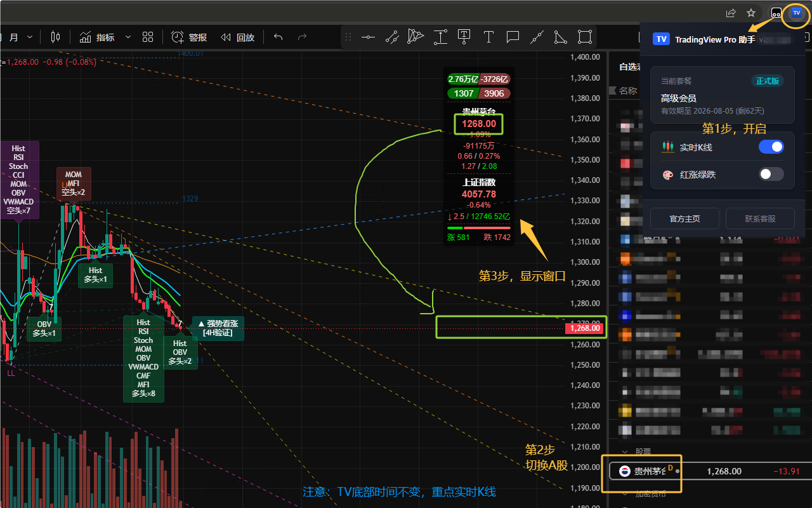Open the layout grid templates icon
The width and height of the screenshot is (812, 508).
[148, 37]
